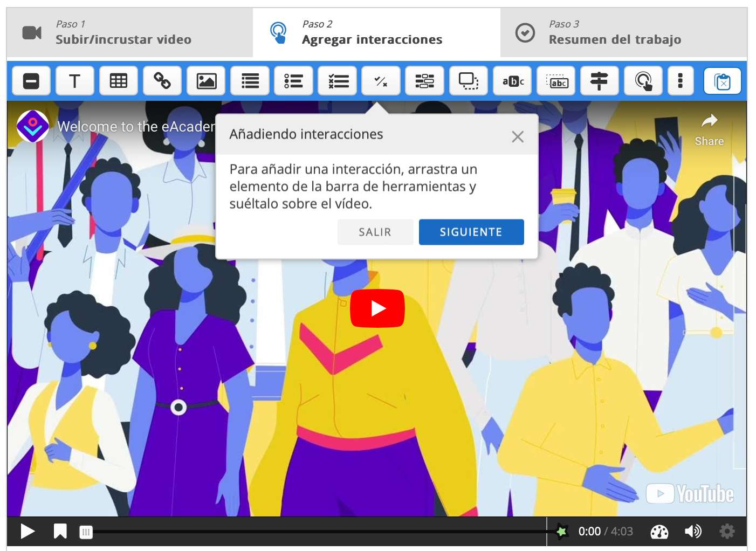Select the mark the words tool
The image size is (756, 551).
(x=512, y=81)
